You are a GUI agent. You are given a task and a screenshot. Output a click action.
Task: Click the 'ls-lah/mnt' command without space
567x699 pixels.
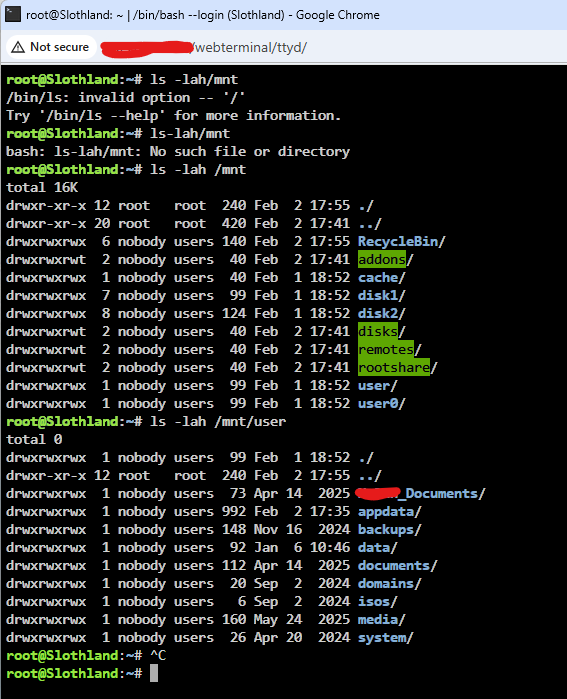click(190, 133)
